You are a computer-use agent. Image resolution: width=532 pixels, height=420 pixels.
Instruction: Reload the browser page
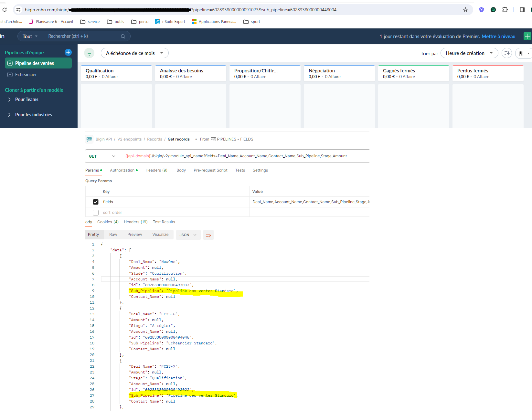coord(5,10)
